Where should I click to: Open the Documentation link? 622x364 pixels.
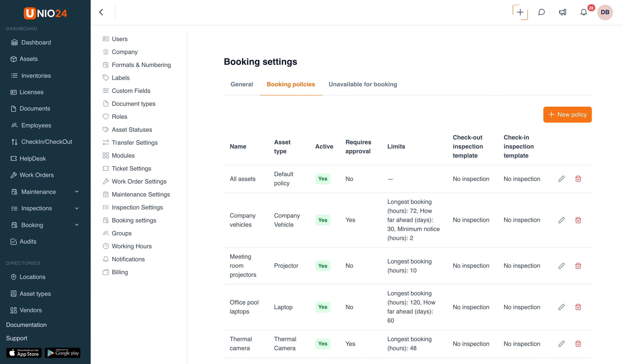point(26,325)
